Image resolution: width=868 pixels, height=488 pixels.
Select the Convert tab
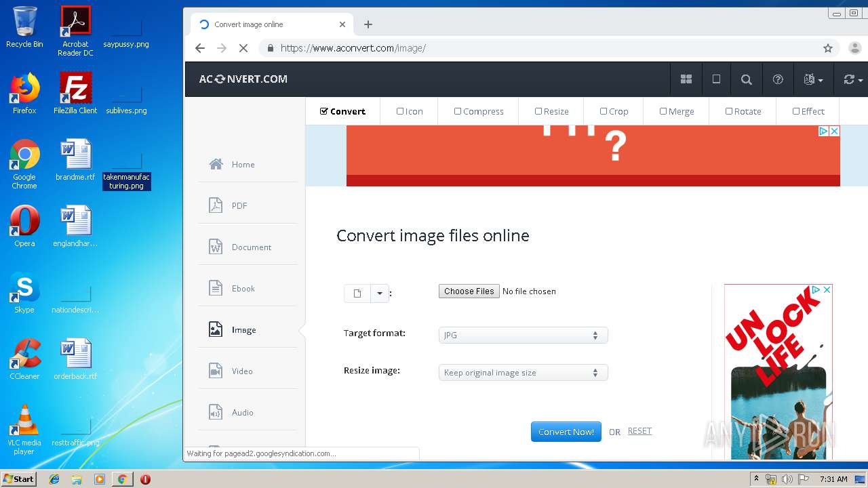coord(342,111)
